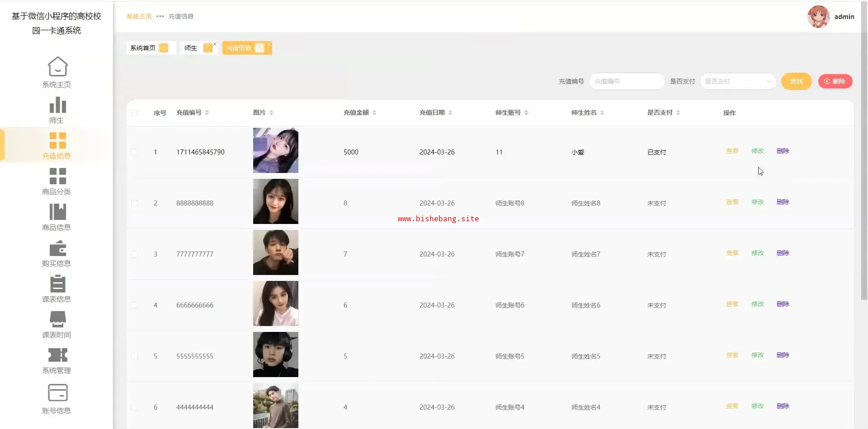The width and height of the screenshot is (868, 429).
Task: Check the row checkbox for 8888888888
Action: (x=134, y=203)
